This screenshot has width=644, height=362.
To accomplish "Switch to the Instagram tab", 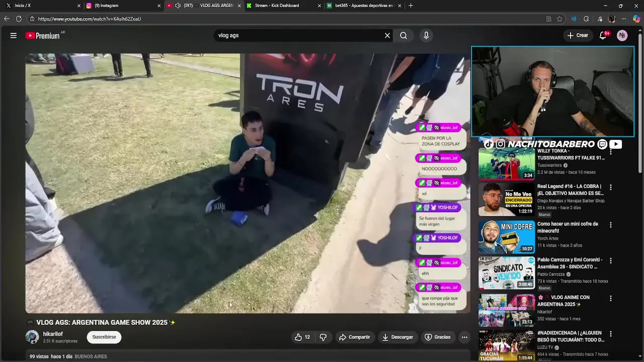I will click(122, 6).
